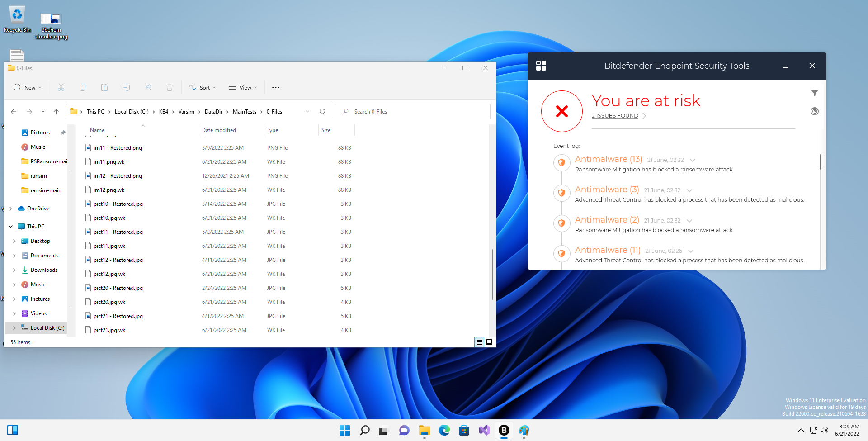Viewport: 868px width, 441px height.
Task: Click the Search 0-Files input box
Action: (x=413, y=112)
